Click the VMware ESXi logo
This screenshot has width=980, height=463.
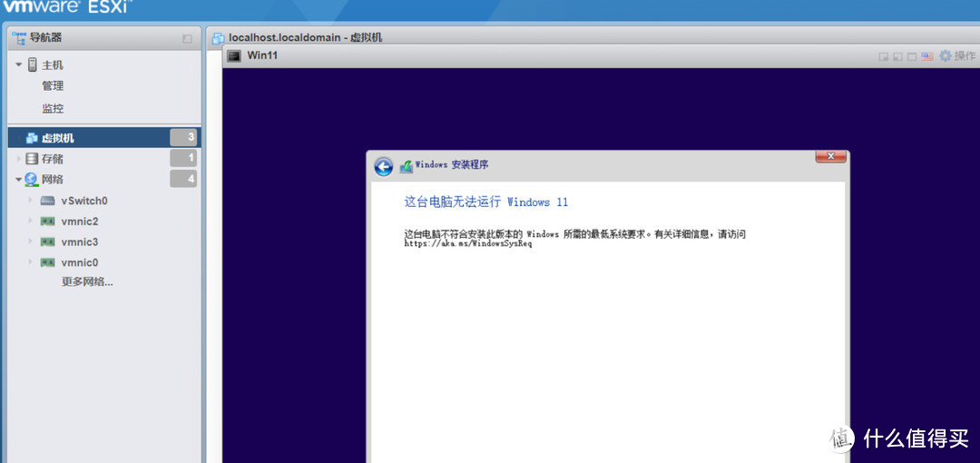[66, 8]
